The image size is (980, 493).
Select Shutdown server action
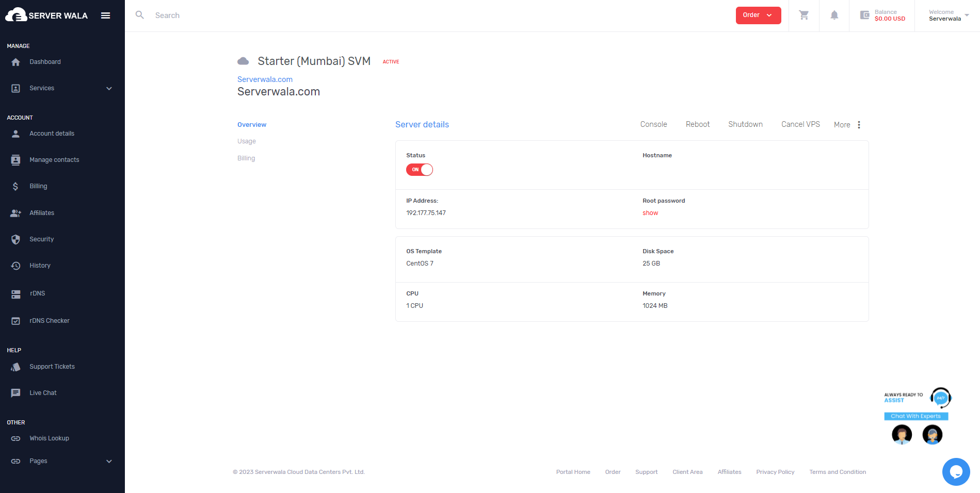coord(745,124)
